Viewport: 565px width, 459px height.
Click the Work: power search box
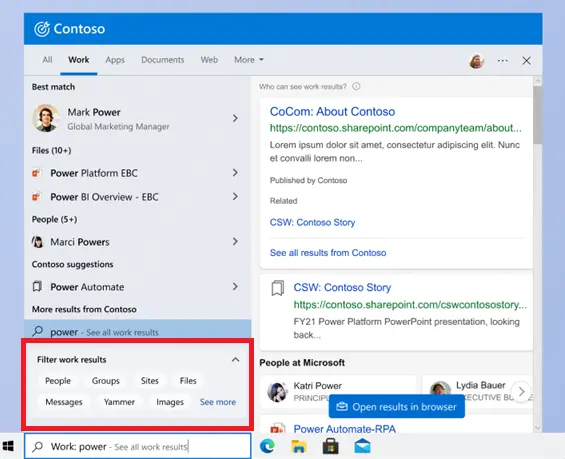[x=138, y=447]
